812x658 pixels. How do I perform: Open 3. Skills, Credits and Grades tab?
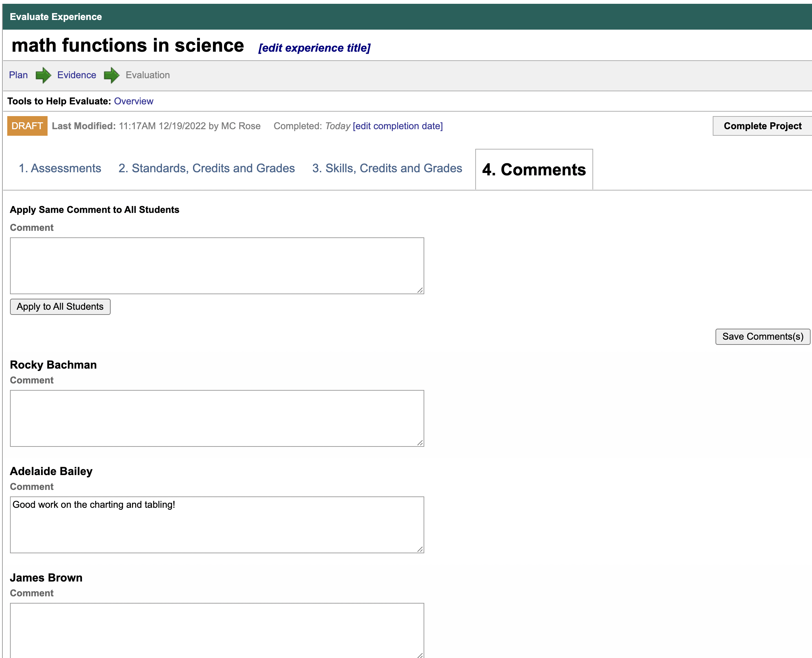[x=387, y=168]
